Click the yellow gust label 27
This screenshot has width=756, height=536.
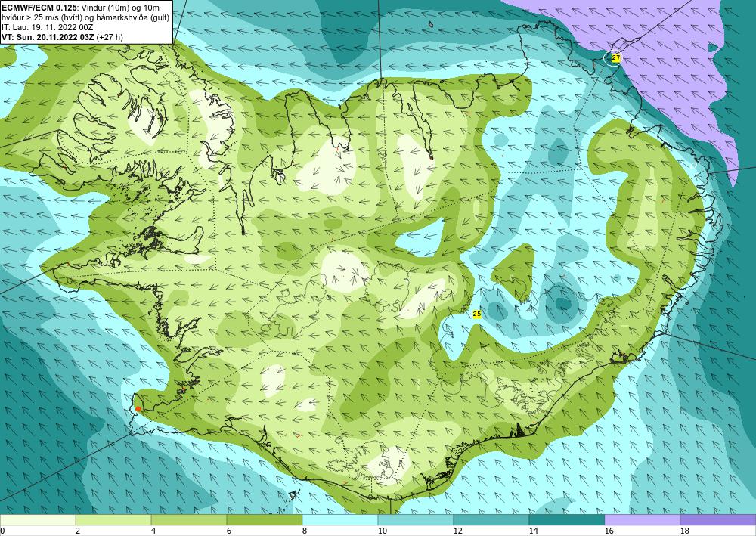[615, 58]
